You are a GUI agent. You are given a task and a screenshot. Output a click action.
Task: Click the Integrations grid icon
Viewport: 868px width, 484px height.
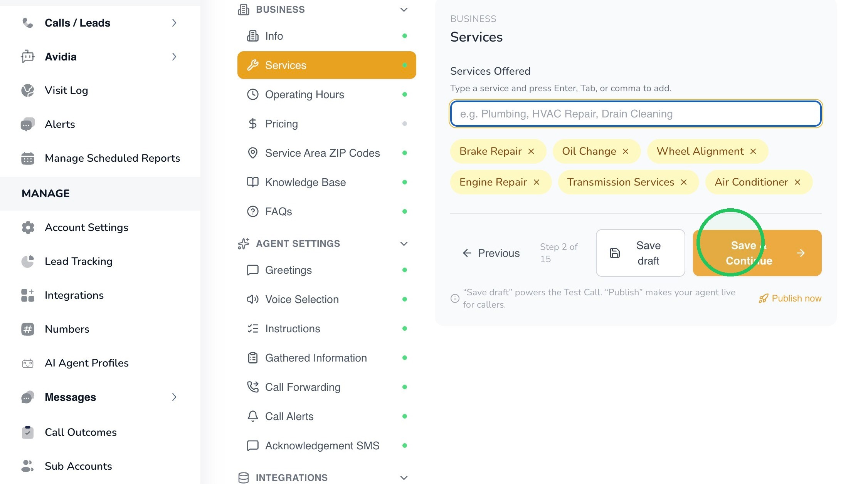pyautogui.click(x=28, y=295)
